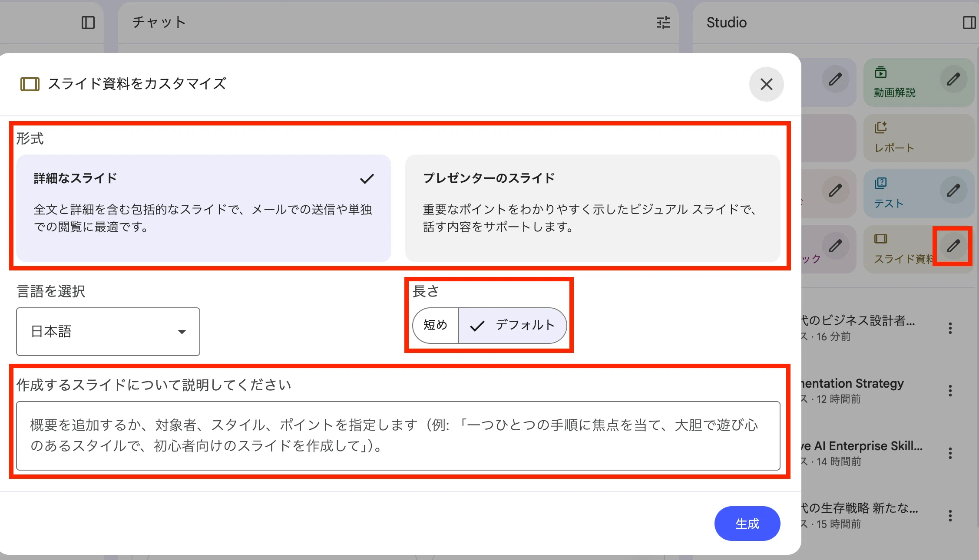Open more options for 14 時間前 item

click(950, 453)
